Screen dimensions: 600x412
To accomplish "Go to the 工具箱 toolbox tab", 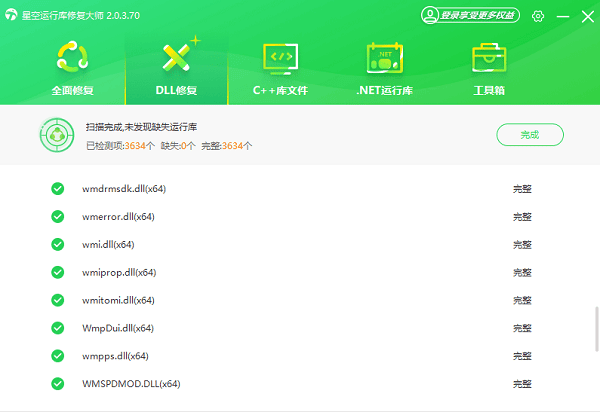I will point(489,69).
